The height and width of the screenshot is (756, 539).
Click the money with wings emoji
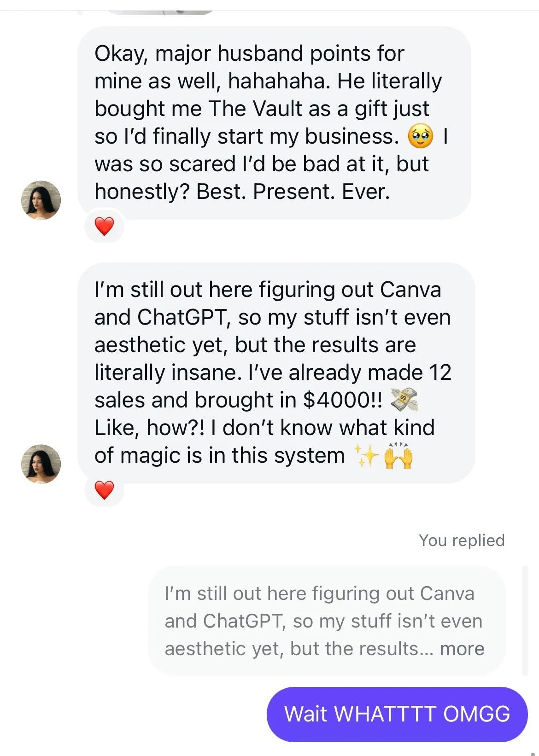[403, 400]
